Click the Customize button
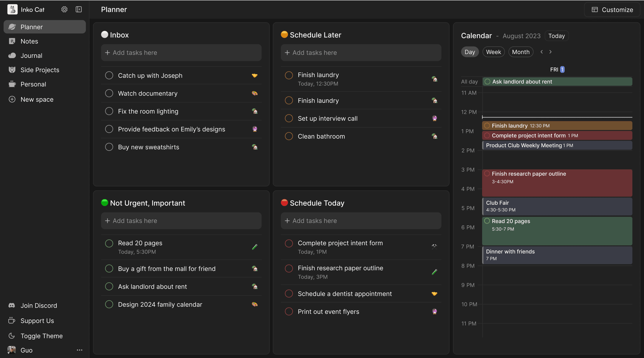 pos(612,10)
